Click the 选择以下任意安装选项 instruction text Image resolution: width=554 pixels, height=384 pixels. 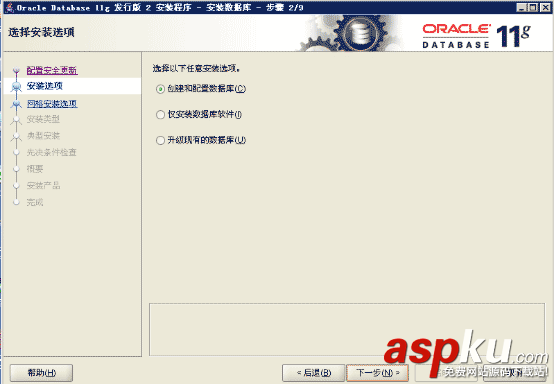[x=197, y=68]
